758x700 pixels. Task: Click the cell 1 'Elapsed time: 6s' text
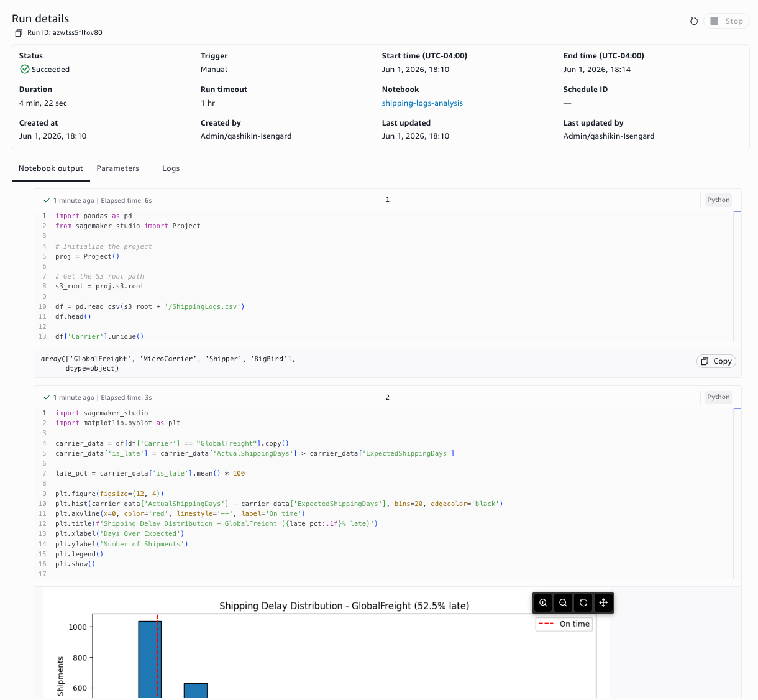(126, 200)
